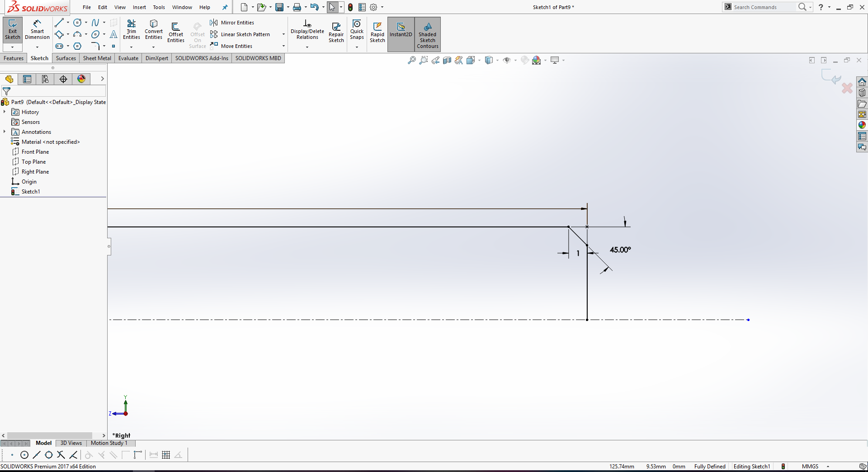Image resolution: width=868 pixels, height=472 pixels.
Task: Select the Ellipse tool
Action: click(x=95, y=34)
